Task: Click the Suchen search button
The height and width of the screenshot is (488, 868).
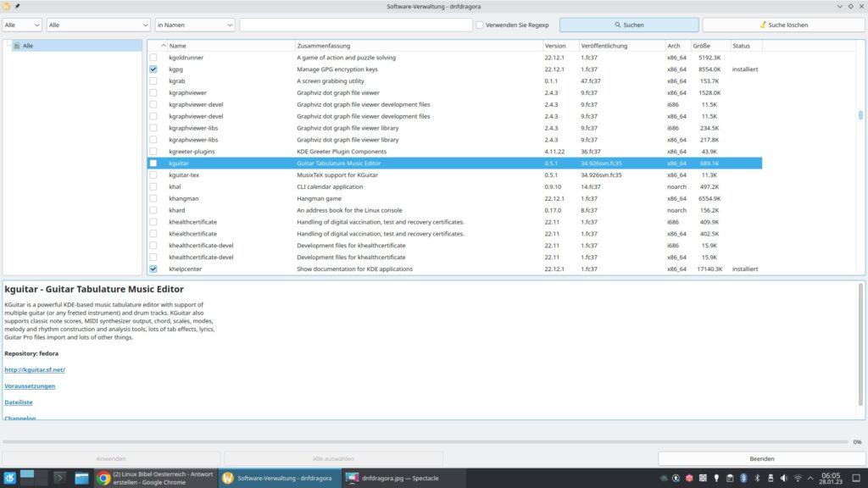Action: [x=629, y=25]
